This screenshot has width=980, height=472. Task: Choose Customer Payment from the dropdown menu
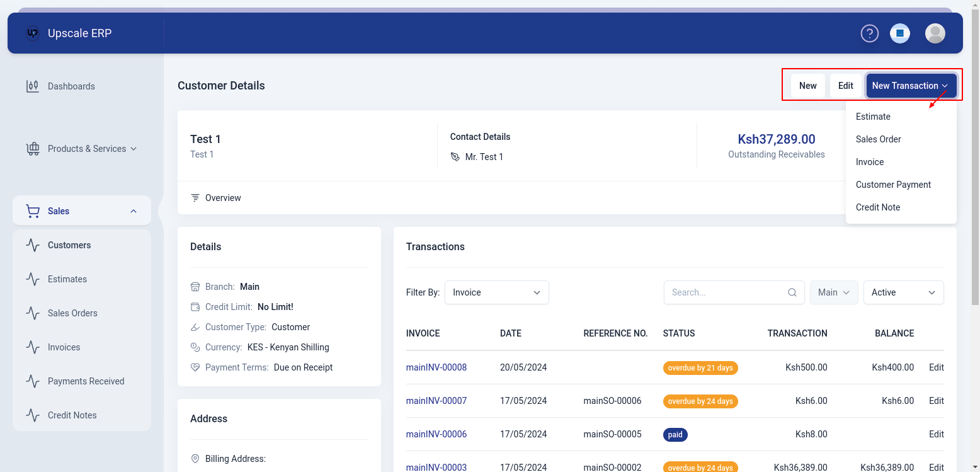pyautogui.click(x=893, y=184)
